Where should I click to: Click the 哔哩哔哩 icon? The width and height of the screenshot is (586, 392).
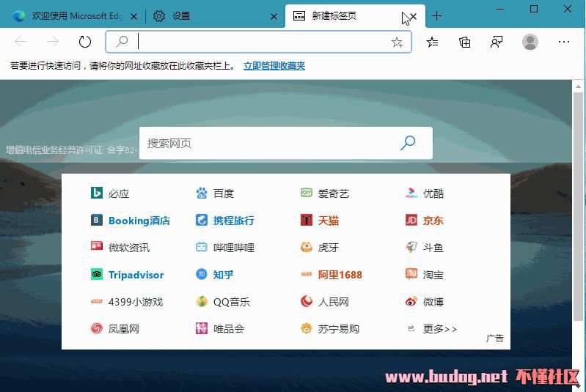pos(202,247)
